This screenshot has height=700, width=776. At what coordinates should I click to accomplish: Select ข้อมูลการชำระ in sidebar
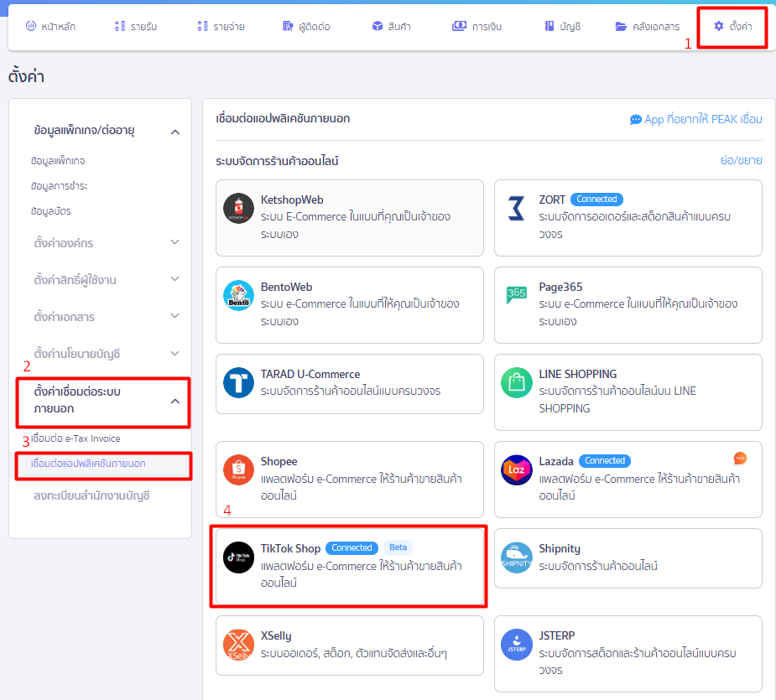pyautogui.click(x=59, y=186)
